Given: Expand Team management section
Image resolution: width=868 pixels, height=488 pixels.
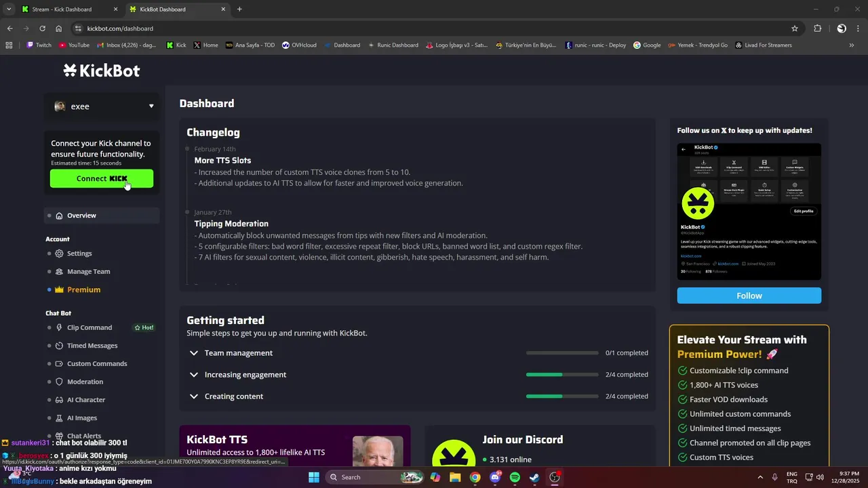Looking at the screenshot, I should pyautogui.click(x=194, y=353).
